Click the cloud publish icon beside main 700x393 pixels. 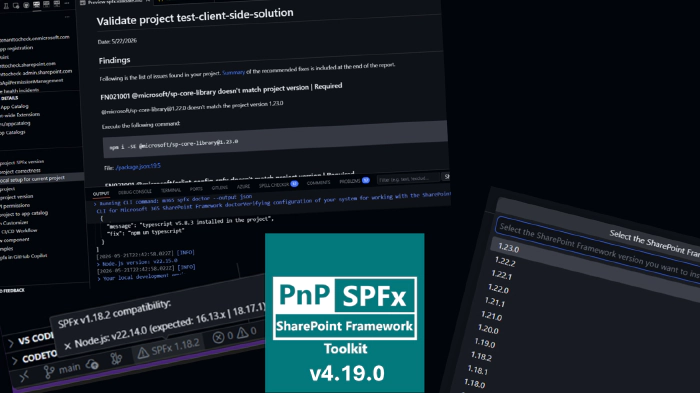click(92, 364)
